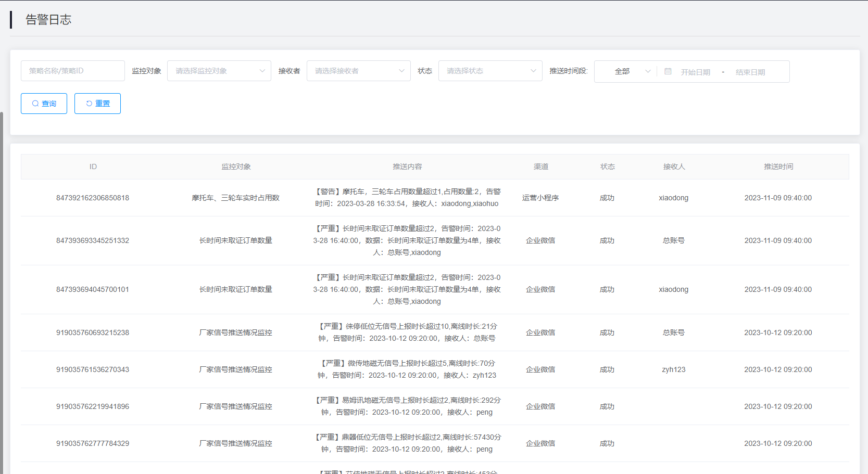The width and height of the screenshot is (868, 474).
Task: Click the 重置 reset button
Action: (97, 104)
